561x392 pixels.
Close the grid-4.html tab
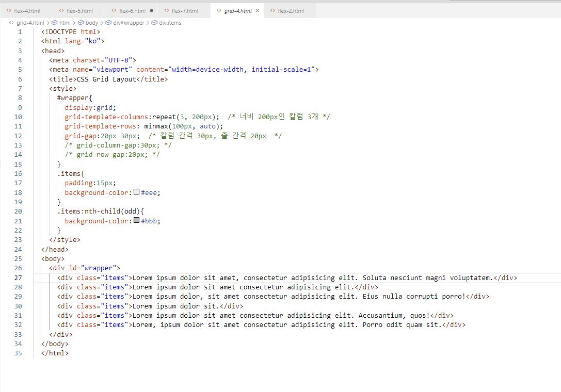tap(258, 11)
